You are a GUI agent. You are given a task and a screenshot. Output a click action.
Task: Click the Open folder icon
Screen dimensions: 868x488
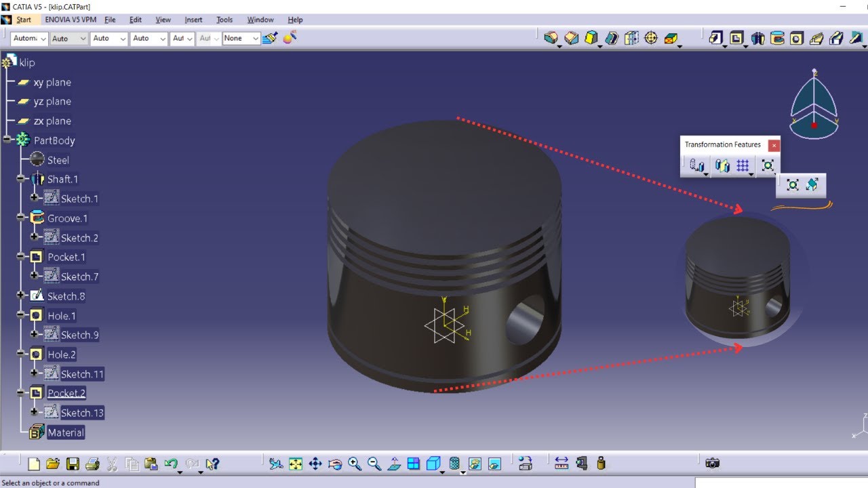(53, 464)
